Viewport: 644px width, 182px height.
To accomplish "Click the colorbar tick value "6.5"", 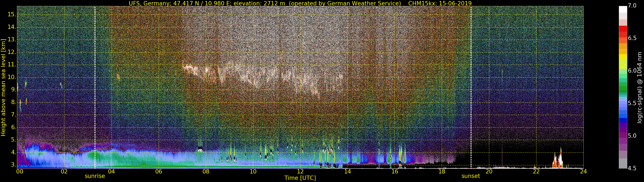I will point(632,38).
